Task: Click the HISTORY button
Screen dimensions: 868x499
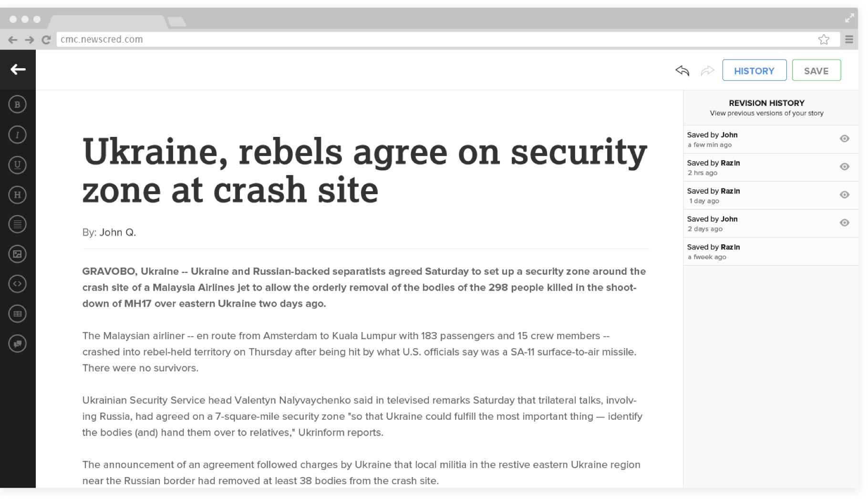Action: pos(754,71)
